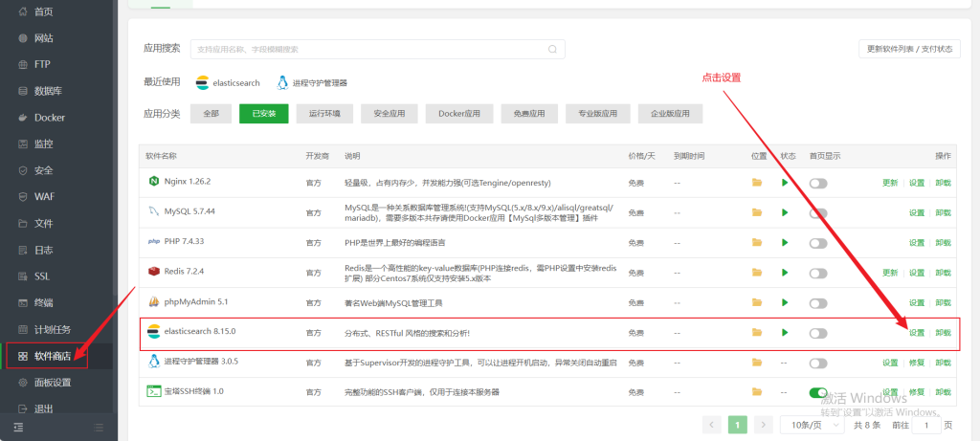Click the 前往 page number field

click(x=926, y=426)
